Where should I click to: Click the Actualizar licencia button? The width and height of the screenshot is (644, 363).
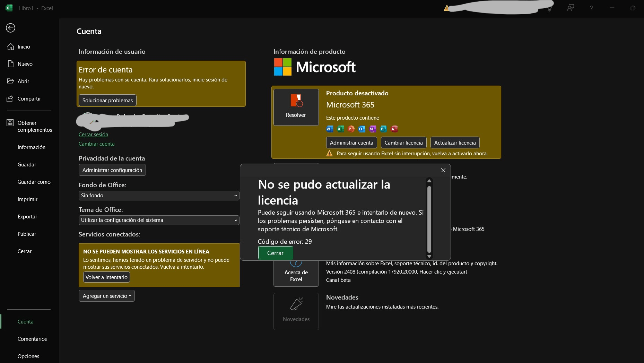[455, 142]
